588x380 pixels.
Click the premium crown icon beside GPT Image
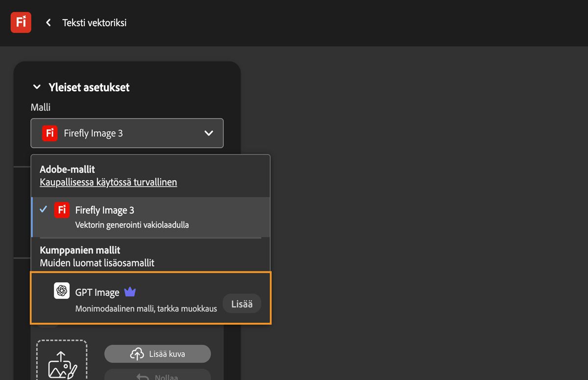(x=130, y=292)
